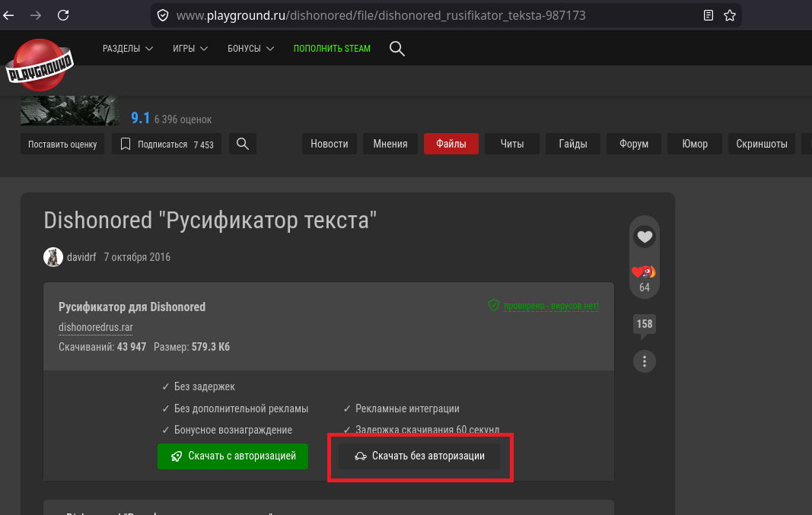Expand the ИГРЫ dropdown menu
812x515 pixels.
(190, 49)
